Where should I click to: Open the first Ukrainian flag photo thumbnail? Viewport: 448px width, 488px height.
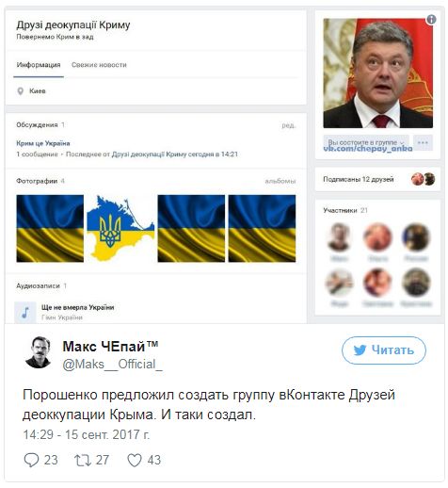50,228
